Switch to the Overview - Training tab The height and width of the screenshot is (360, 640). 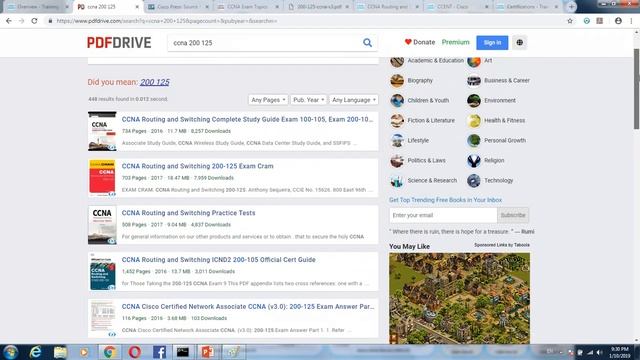[x=38, y=7]
